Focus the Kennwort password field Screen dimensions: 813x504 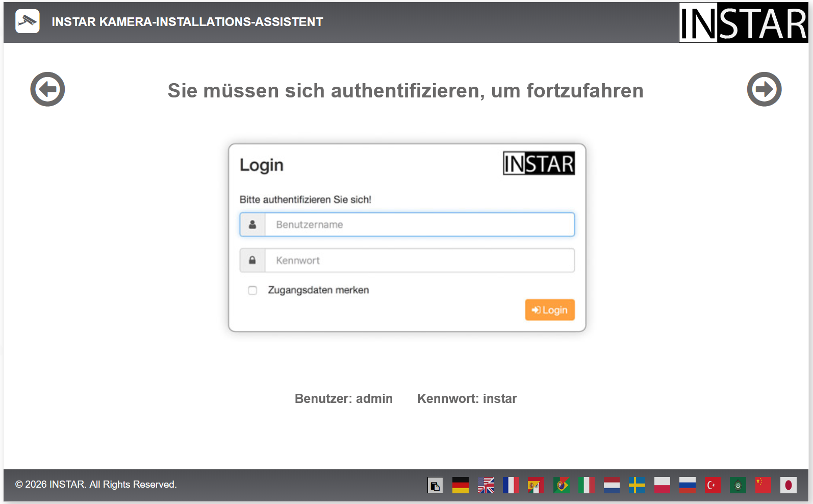coord(420,260)
